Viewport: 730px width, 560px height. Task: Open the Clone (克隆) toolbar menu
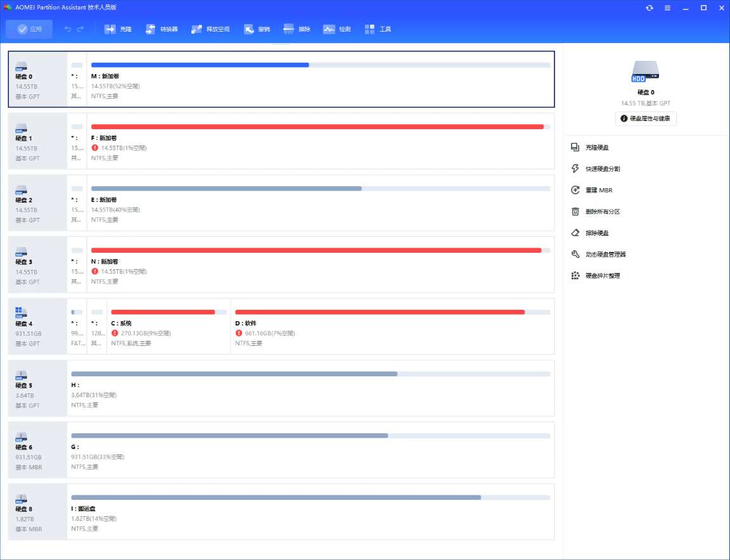[118, 29]
